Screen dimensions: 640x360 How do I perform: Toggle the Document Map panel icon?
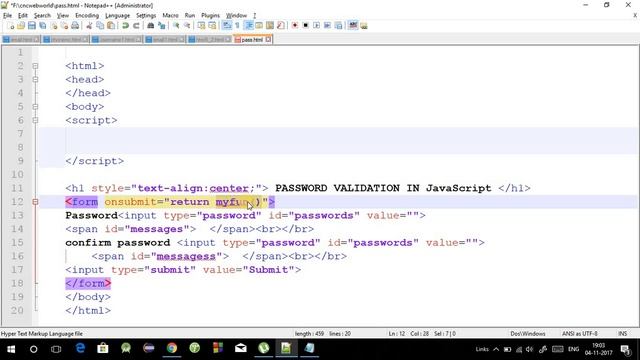[x=270, y=26]
